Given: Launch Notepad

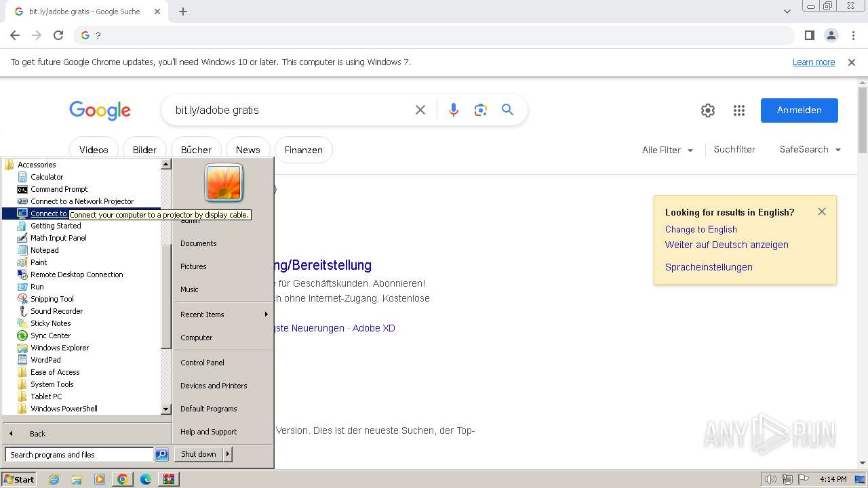Looking at the screenshot, I should point(44,250).
